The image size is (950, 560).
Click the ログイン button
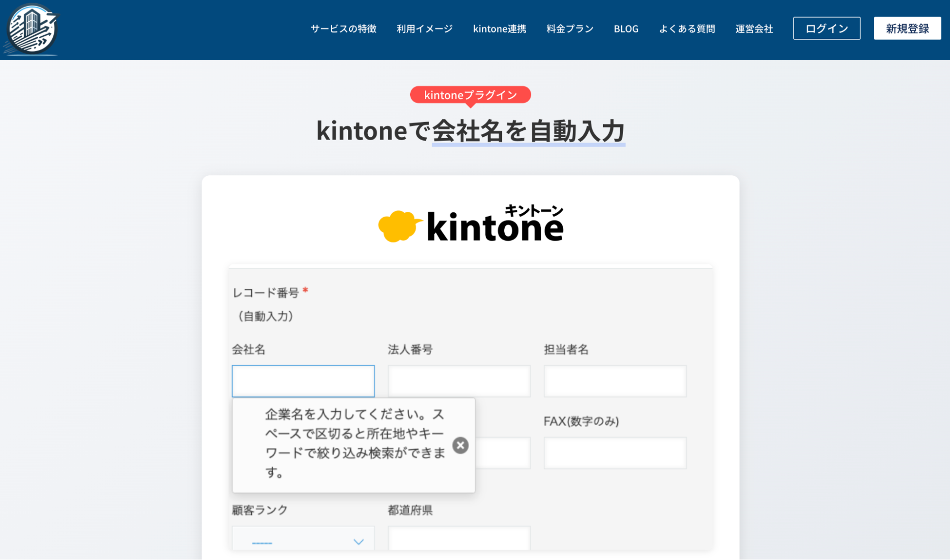(x=826, y=28)
